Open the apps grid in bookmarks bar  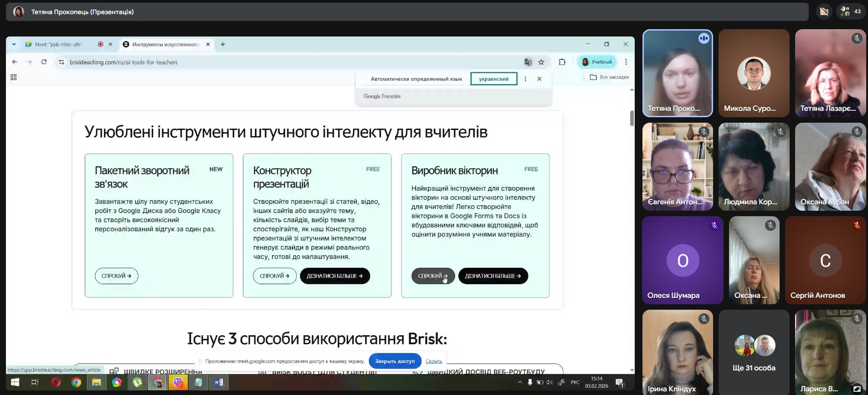(x=14, y=78)
